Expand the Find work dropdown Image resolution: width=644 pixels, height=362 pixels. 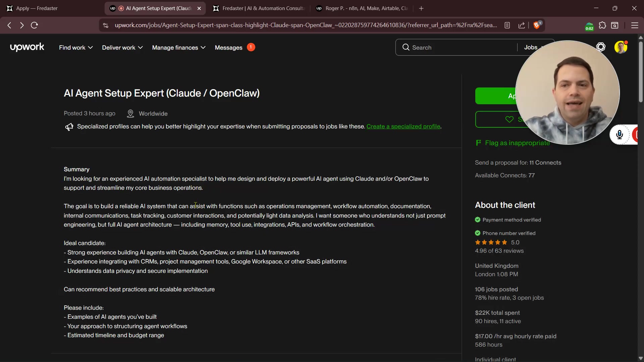76,48
